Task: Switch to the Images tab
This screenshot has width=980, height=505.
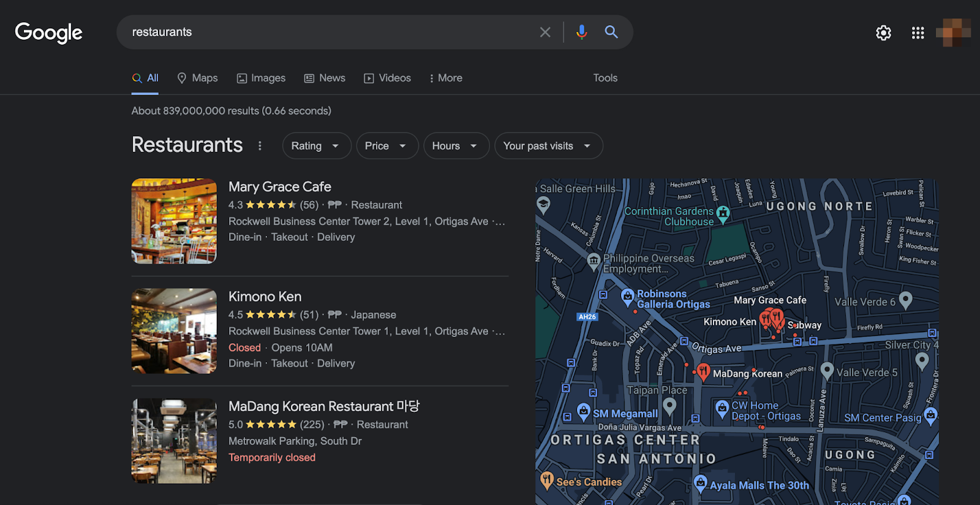Action: click(x=261, y=78)
